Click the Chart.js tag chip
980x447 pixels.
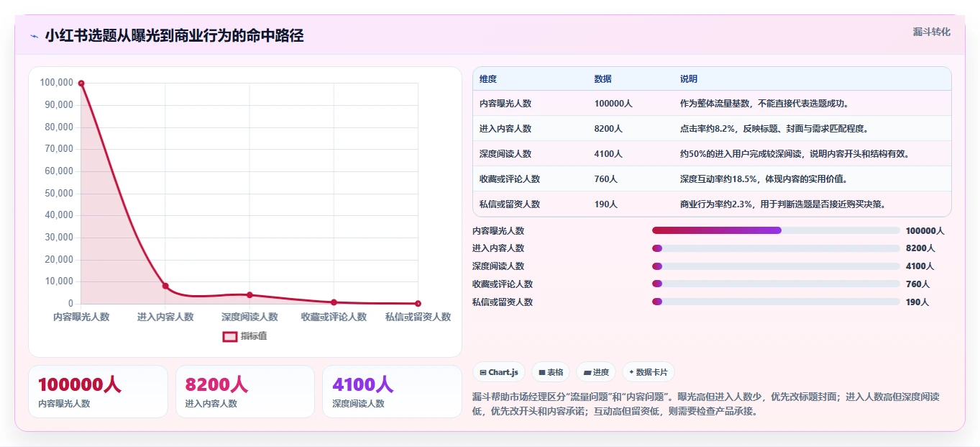(498, 372)
